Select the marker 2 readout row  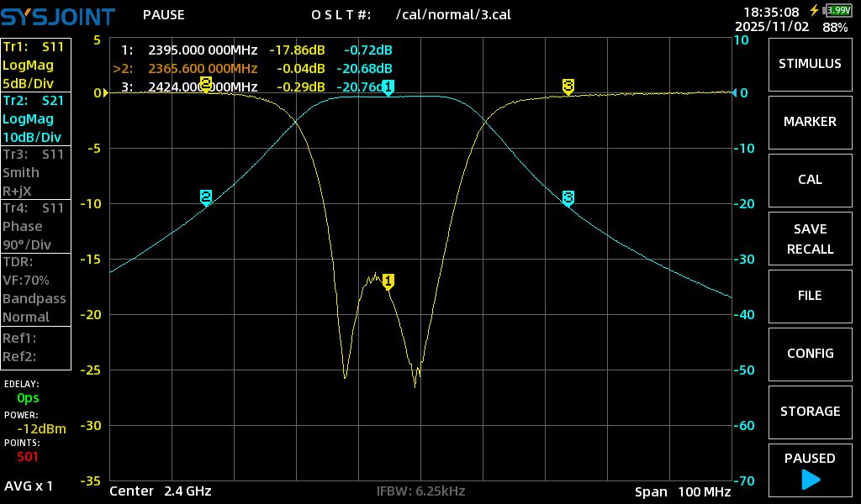pyautogui.click(x=252, y=68)
